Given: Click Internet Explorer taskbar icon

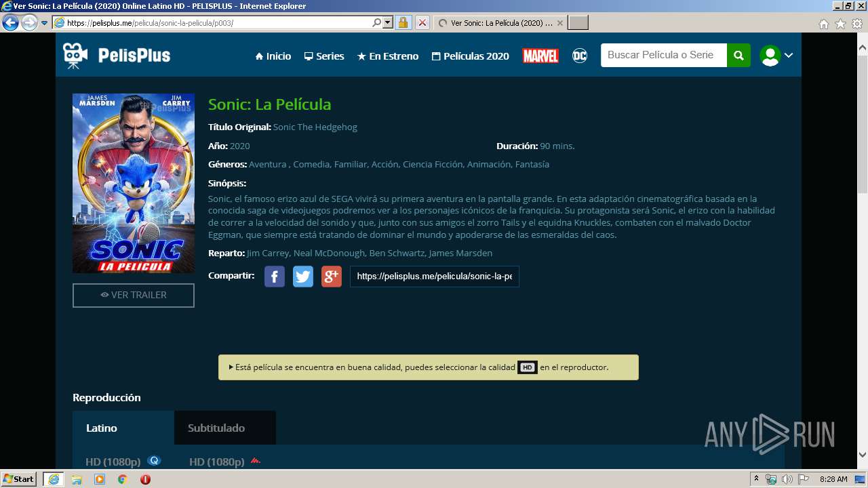Looking at the screenshot, I should [x=53, y=479].
